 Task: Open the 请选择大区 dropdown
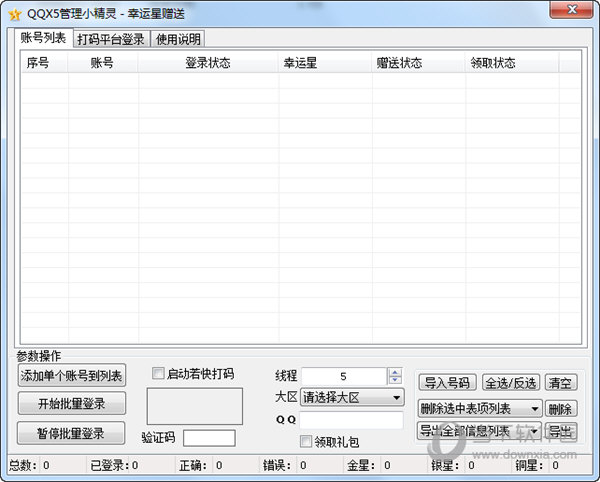[x=352, y=397]
